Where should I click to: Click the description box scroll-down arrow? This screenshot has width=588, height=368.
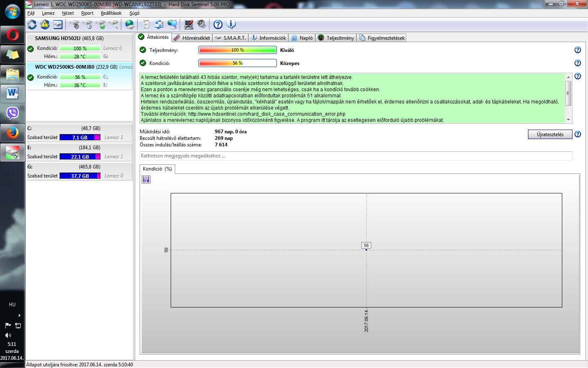pos(568,120)
